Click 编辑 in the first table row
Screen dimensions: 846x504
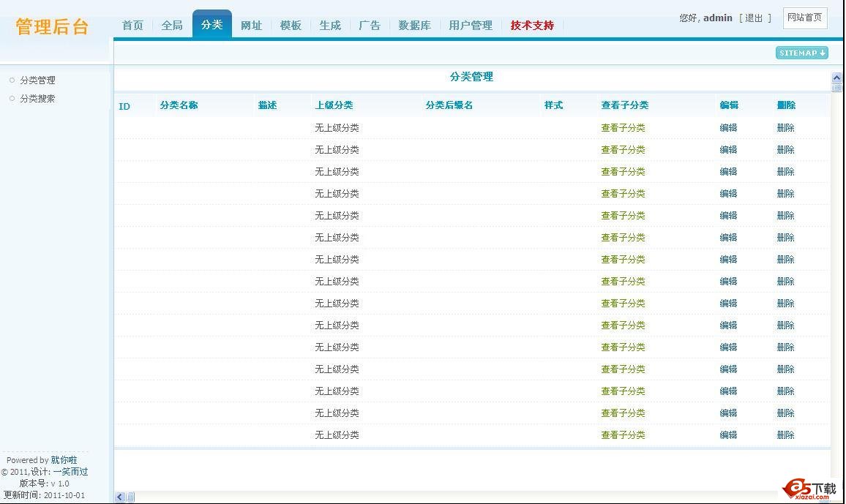coord(728,128)
